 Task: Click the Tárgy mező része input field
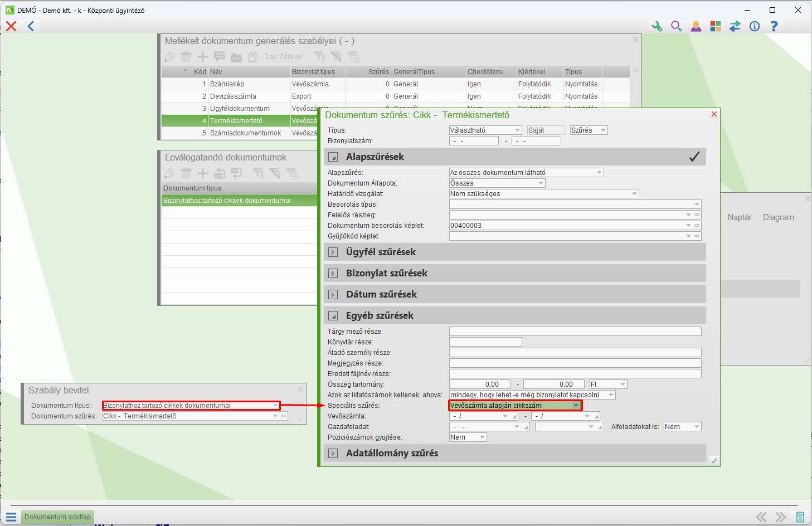click(x=575, y=332)
